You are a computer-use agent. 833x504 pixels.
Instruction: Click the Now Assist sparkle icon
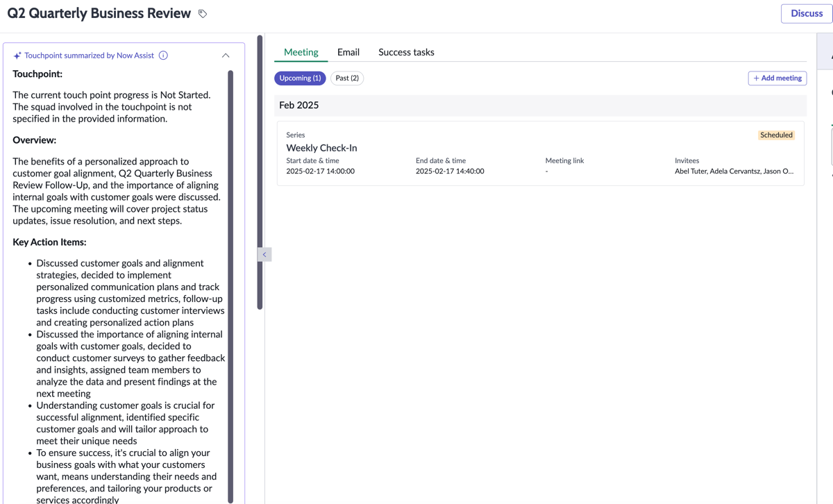(x=17, y=56)
